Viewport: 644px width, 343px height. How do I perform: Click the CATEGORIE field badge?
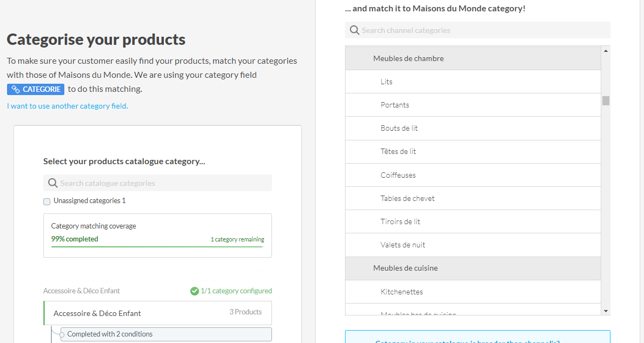pos(36,89)
